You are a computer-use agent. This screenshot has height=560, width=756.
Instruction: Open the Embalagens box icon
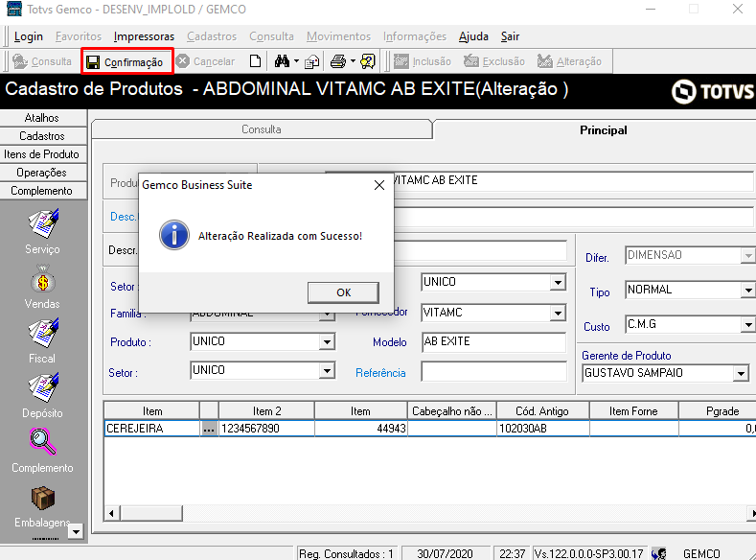click(43, 498)
